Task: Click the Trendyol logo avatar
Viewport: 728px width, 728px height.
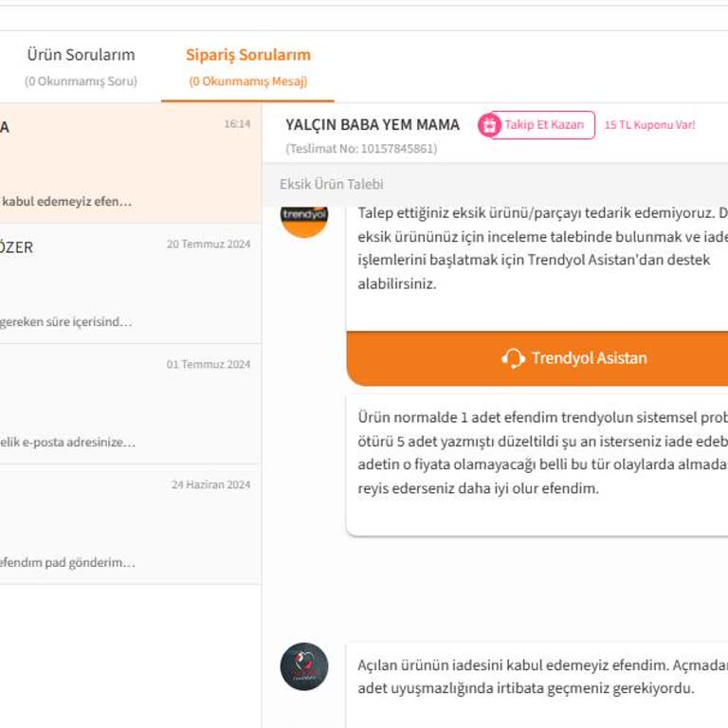Action: click(x=304, y=215)
